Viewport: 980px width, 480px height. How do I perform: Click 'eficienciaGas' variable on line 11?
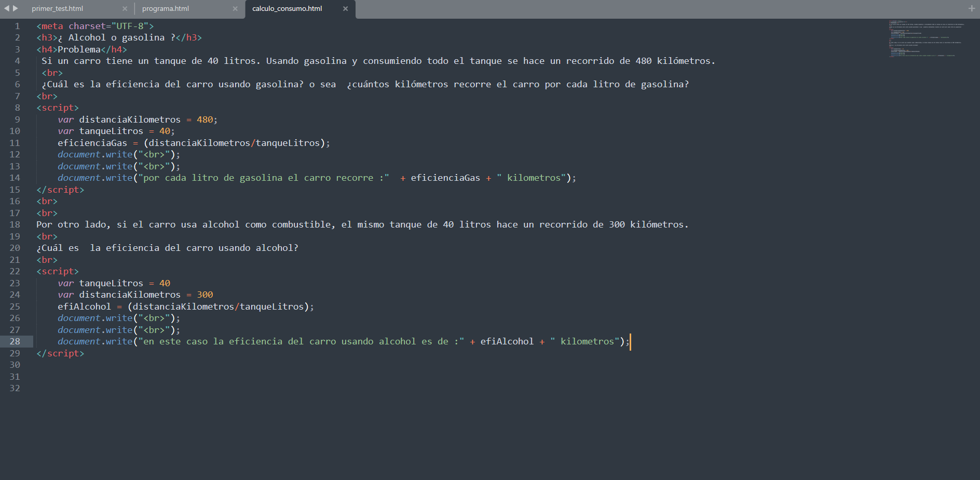point(92,143)
